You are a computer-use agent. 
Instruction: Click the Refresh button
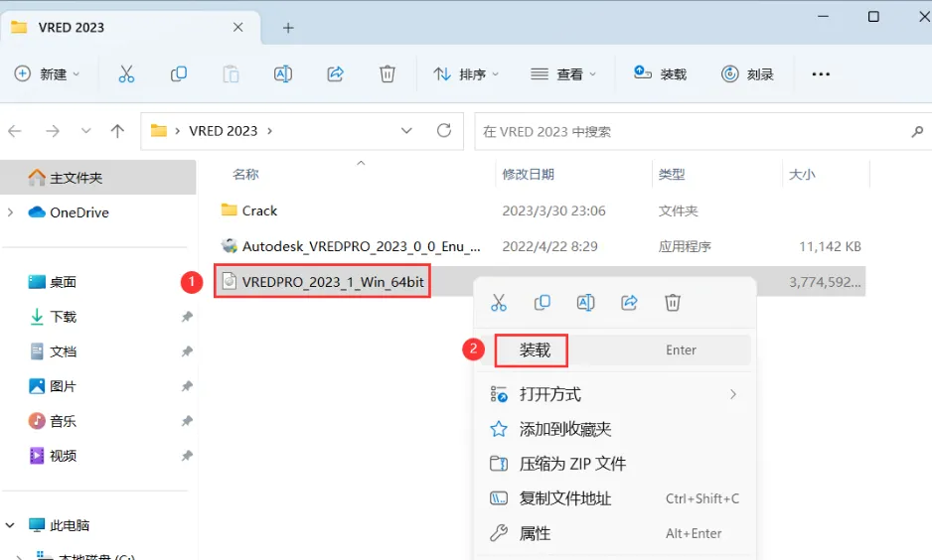click(444, 131)
